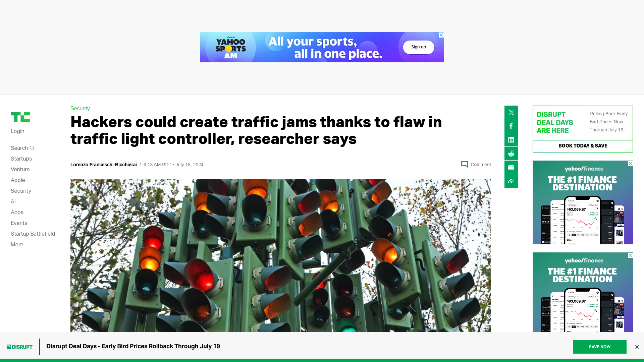Open the Search field in sidebar
Screen dimensions: 644x362
(22, 147)
